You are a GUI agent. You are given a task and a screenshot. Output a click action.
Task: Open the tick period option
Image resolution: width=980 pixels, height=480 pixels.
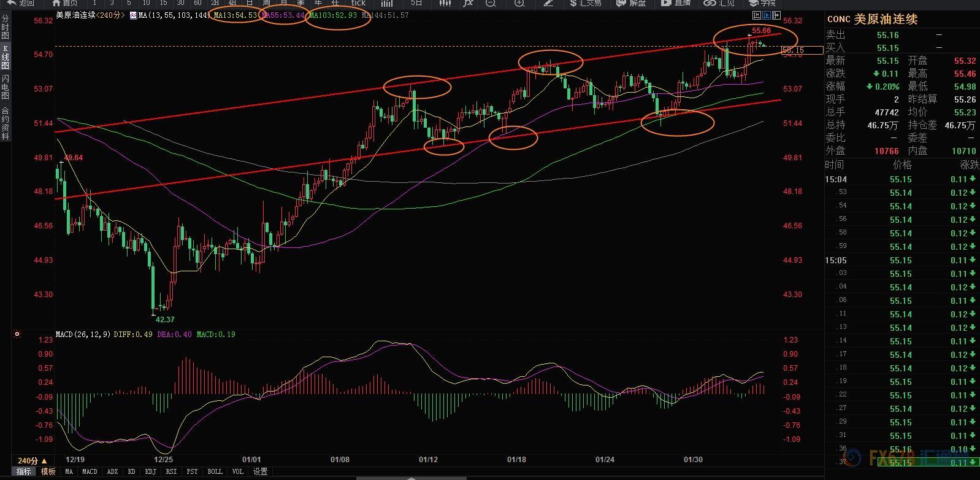pyautogui.click(x=358, y=3)
